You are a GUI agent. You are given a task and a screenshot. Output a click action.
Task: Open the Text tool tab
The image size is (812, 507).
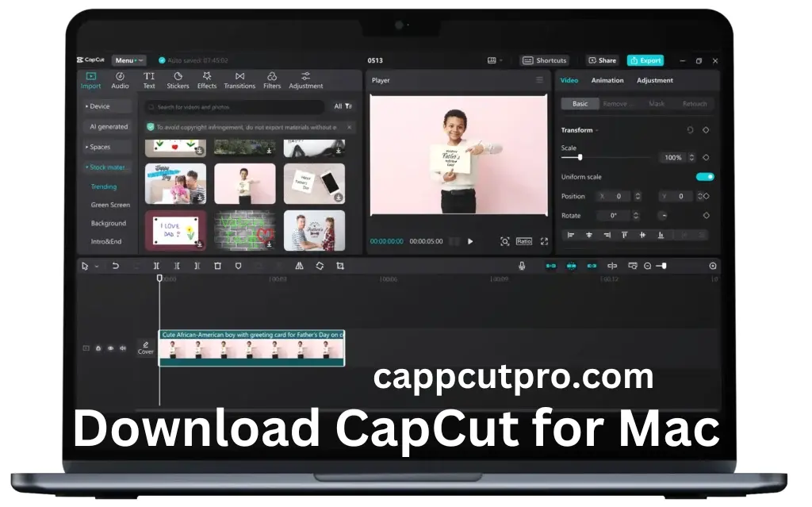tap(149, 80)
